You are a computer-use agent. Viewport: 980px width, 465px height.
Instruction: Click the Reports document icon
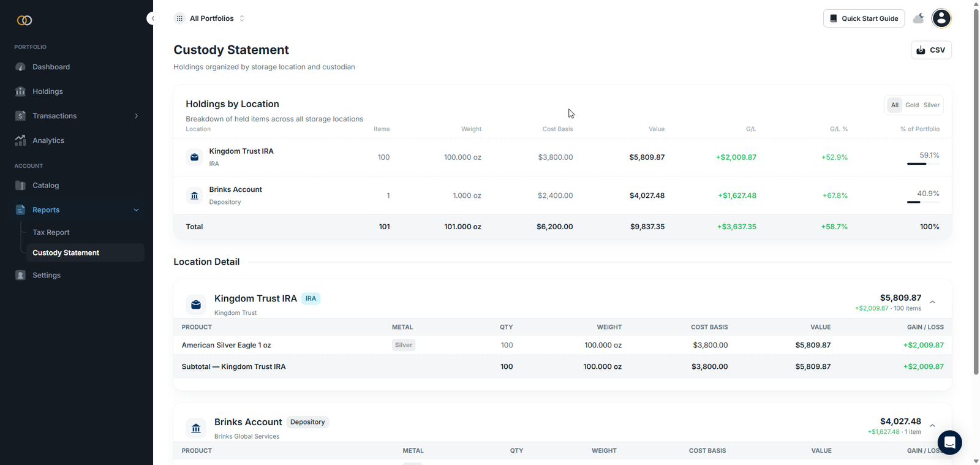click(20, 210)
